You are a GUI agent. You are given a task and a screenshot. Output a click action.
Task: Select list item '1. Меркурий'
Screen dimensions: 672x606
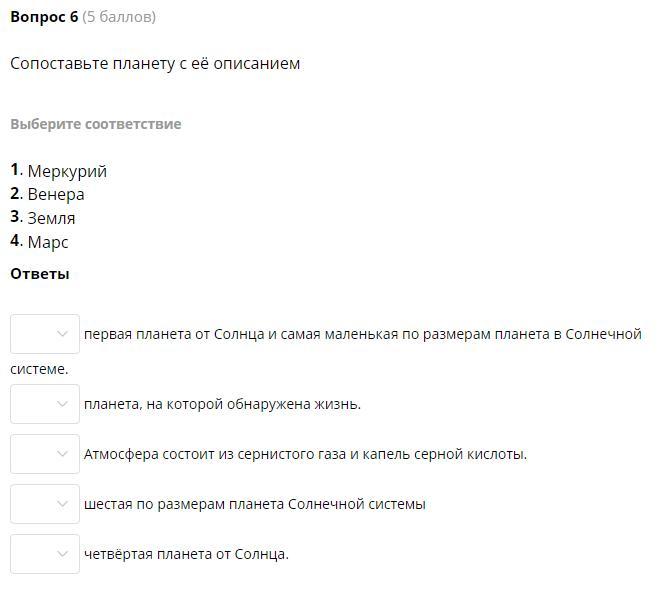59,171
